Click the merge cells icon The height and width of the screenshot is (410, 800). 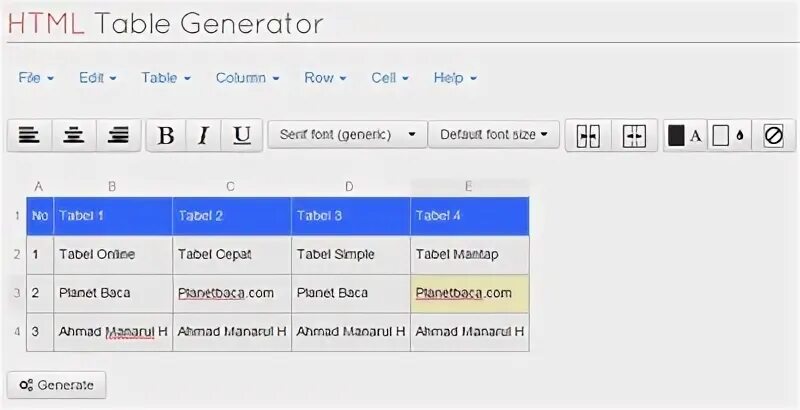point(589,136)
